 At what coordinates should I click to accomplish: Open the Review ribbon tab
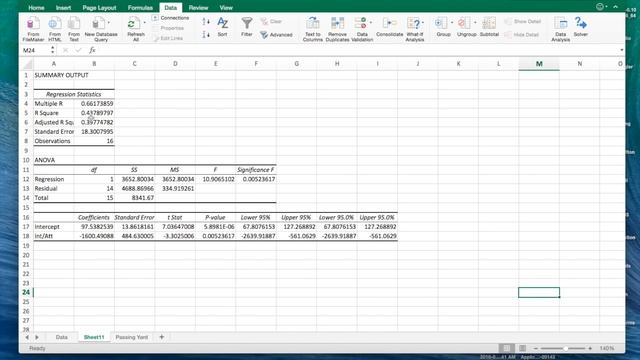coord(198,8)
